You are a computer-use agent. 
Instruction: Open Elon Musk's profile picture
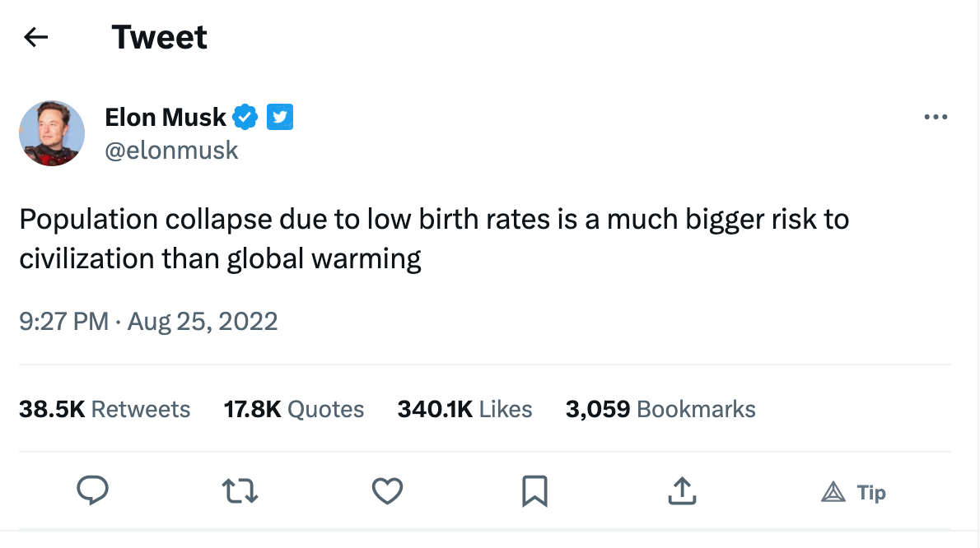(x=52, y=133)
